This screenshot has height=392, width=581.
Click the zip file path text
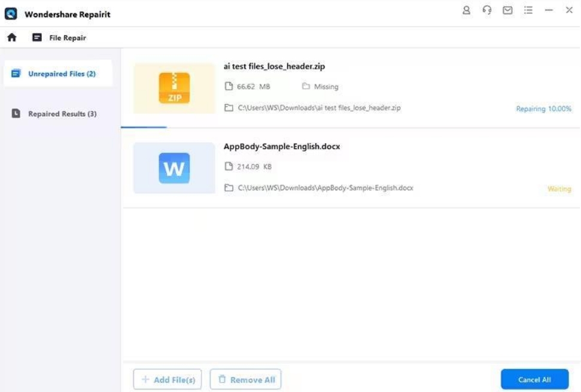319,108
